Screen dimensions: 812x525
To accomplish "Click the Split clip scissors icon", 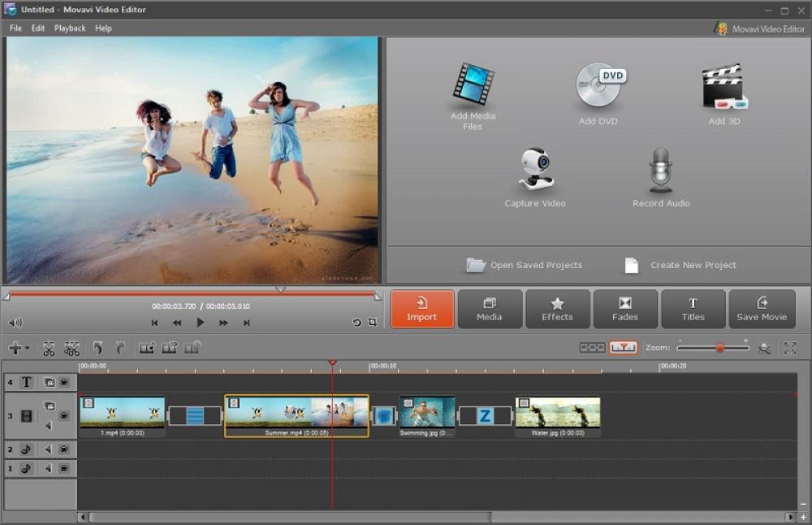I will (50, 348).
